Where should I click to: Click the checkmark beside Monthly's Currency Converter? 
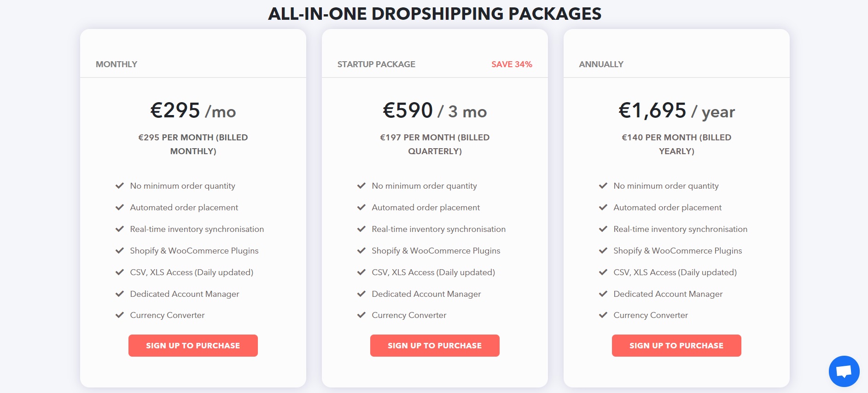(119, 315)
